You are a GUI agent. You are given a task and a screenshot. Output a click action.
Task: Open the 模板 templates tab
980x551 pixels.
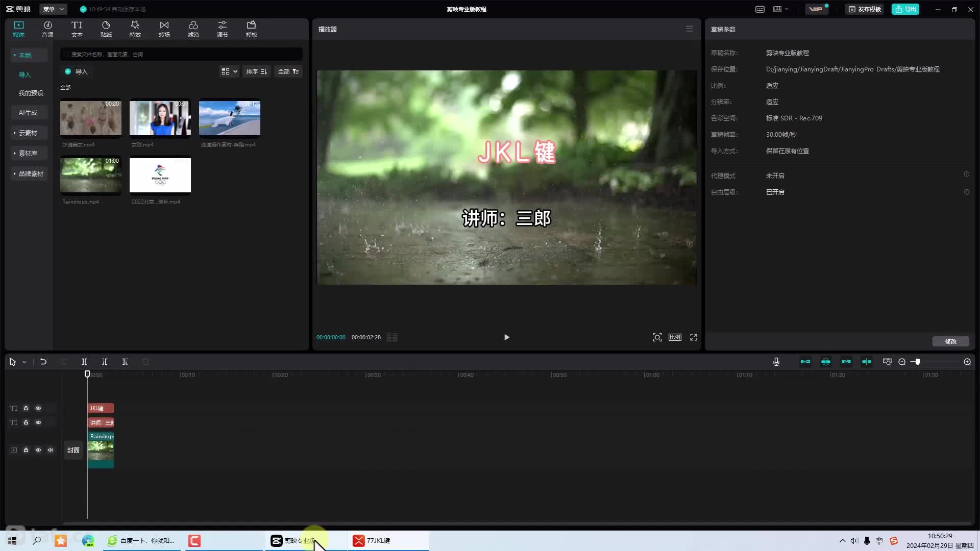[251, 29]
